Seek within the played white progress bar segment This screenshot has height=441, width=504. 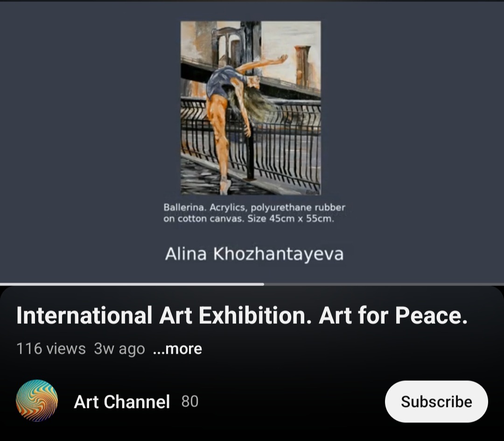[132, 285]
